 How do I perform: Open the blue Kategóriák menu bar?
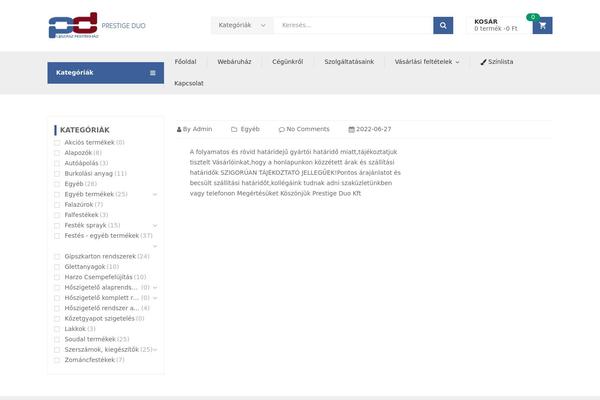[106, 73]
